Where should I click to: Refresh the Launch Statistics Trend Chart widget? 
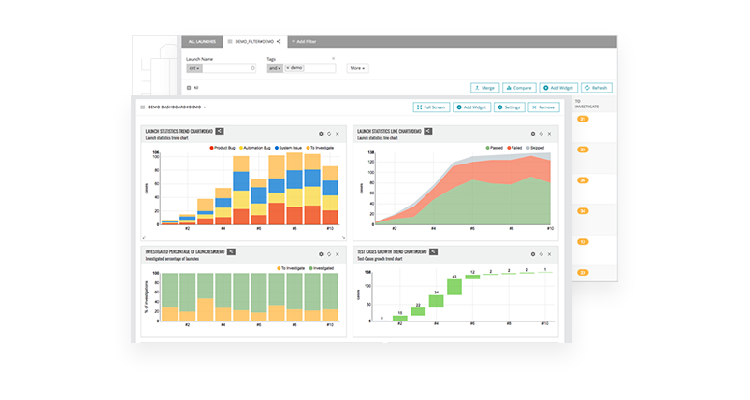coord(329,133)
